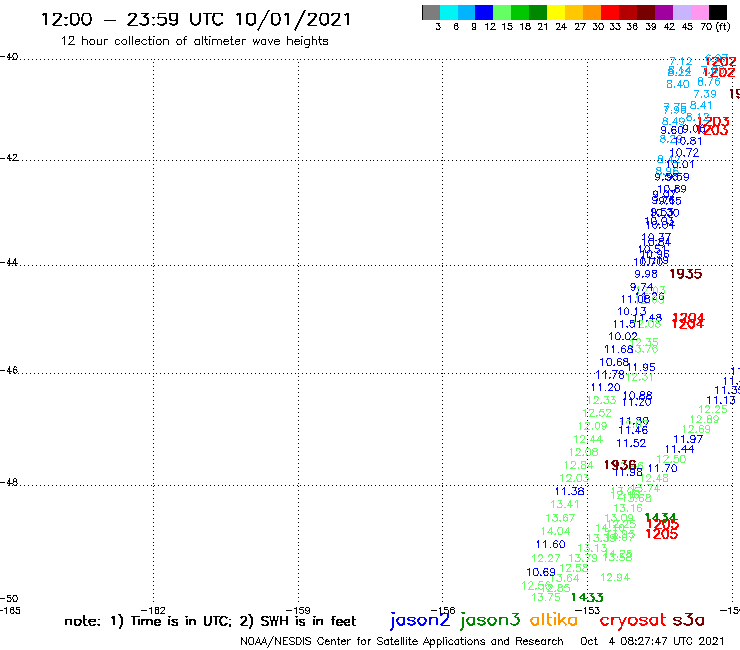Click wave height value '8.40'
This screenshot has width=740, height=650.
coord(678,84)
